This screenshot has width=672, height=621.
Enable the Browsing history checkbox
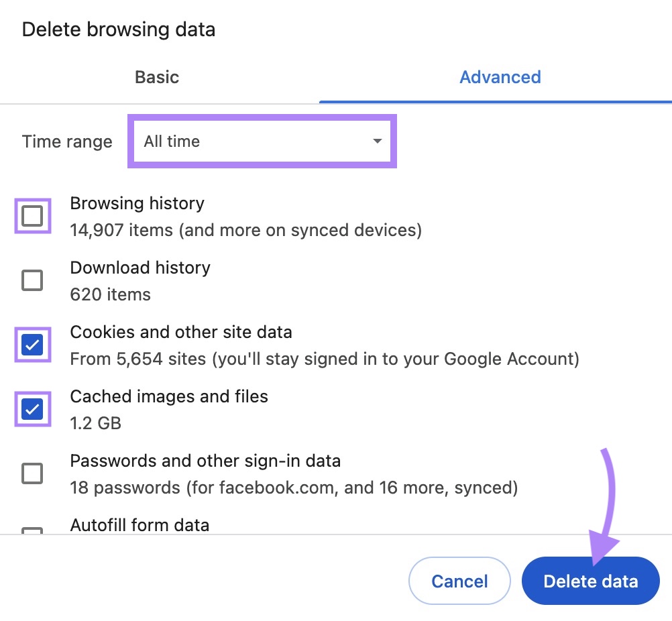point(32,216)
